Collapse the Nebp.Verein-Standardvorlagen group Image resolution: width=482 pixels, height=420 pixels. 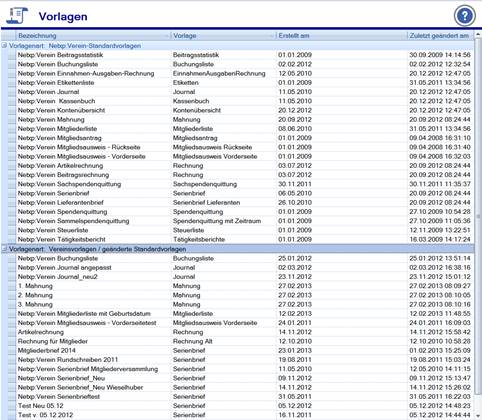pyautogui.click(x=4, y=46)
